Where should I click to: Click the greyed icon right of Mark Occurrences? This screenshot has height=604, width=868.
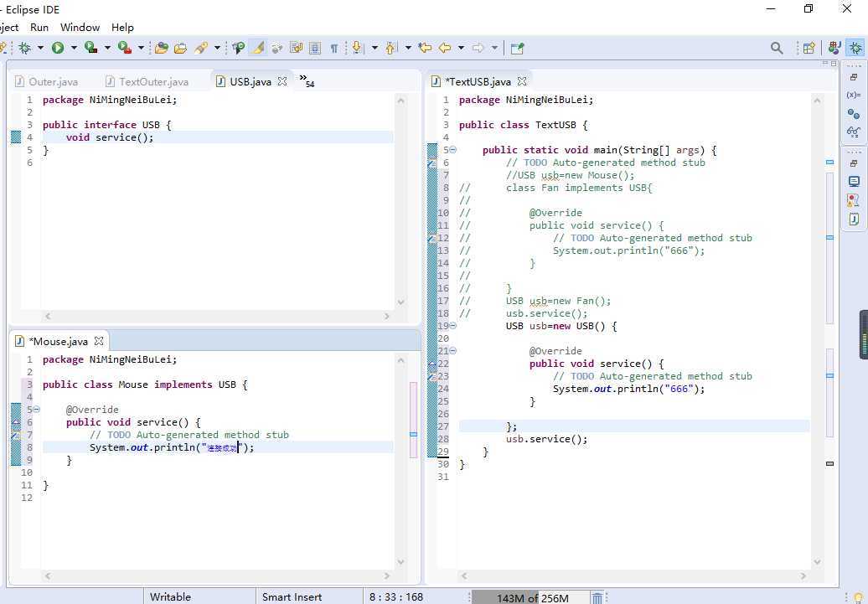point(276,48)
